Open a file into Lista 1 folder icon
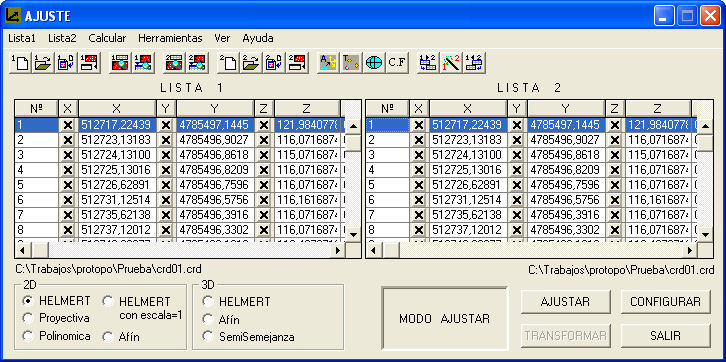The height and width of the screenshot is (362, 726). coord(43,63)
